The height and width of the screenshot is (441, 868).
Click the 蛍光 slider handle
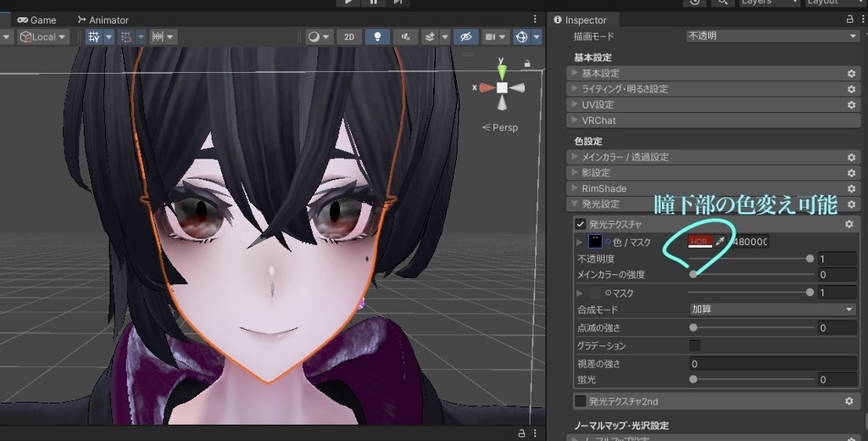tap(693, 379)
